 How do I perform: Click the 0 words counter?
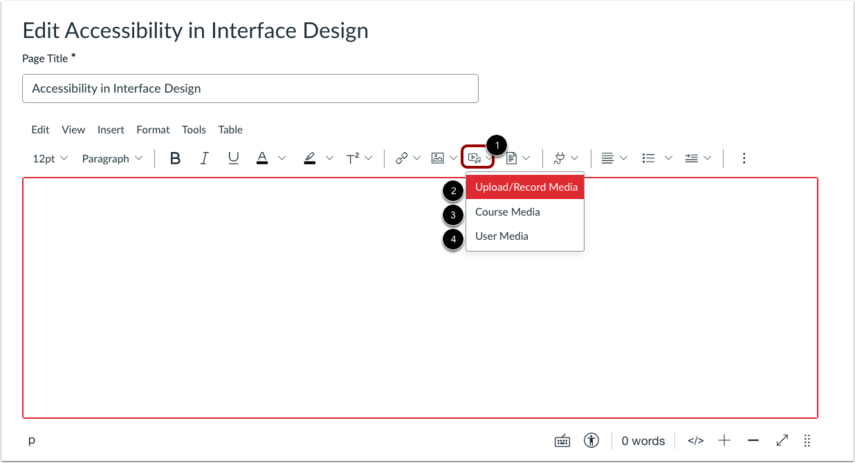(643, 441)
